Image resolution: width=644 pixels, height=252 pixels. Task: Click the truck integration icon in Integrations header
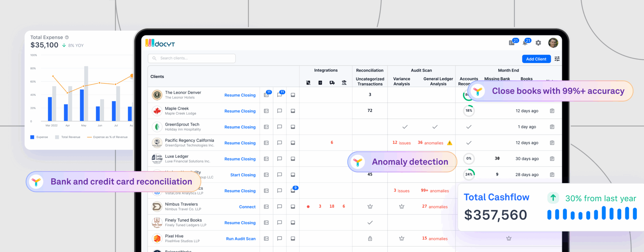pos(332,83)
